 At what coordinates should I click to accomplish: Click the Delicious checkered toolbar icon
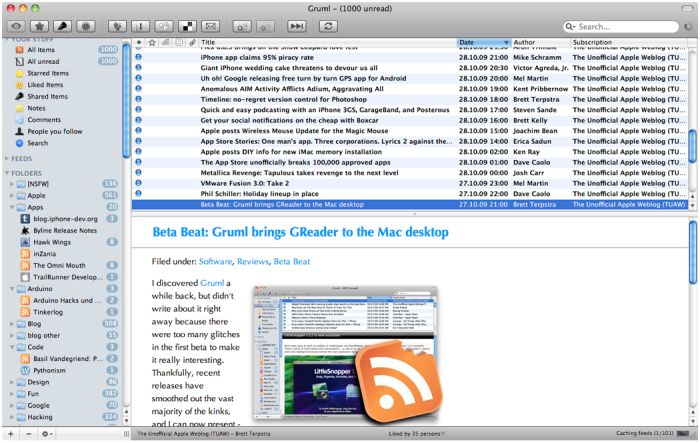[188, 26]
